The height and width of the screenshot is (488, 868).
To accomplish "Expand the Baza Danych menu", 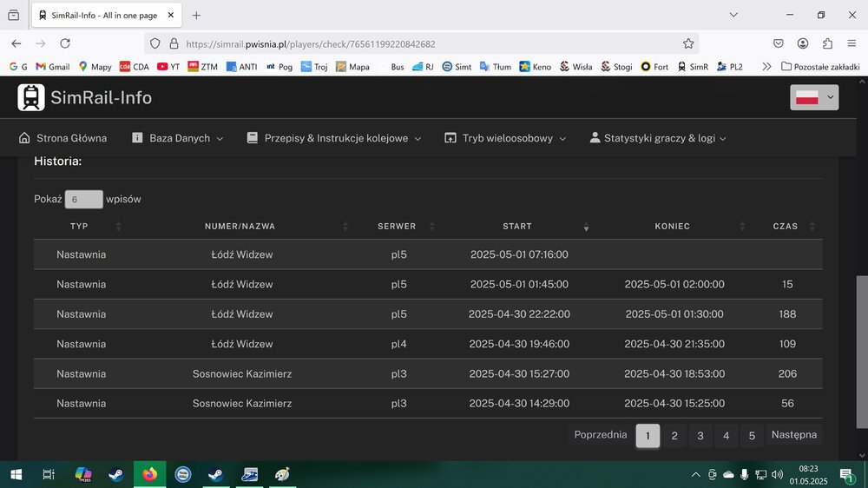I will coord(178,138).
